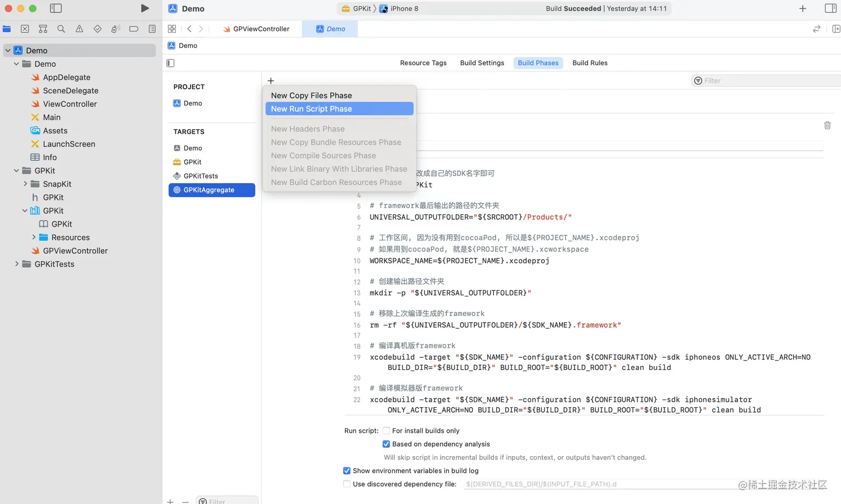The image size is (841, 504).
Task: Toggle the inspector panel at top right
Action: tap(830, 8)
